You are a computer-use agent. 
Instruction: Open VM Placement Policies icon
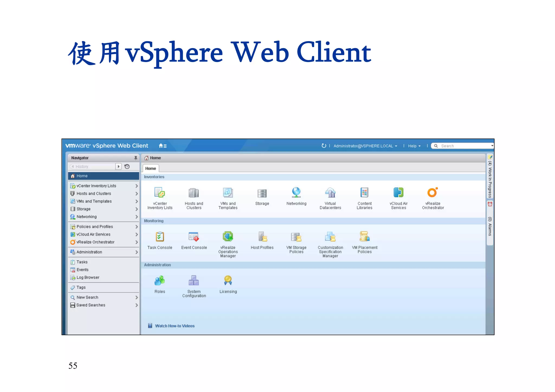coord(364,236)
